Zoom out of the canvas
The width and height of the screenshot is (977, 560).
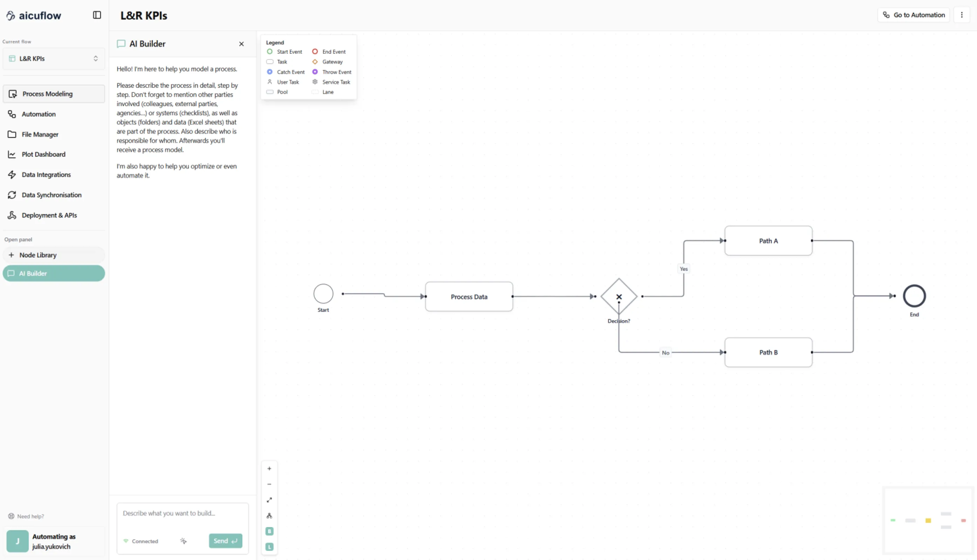(x=269, y=484)
